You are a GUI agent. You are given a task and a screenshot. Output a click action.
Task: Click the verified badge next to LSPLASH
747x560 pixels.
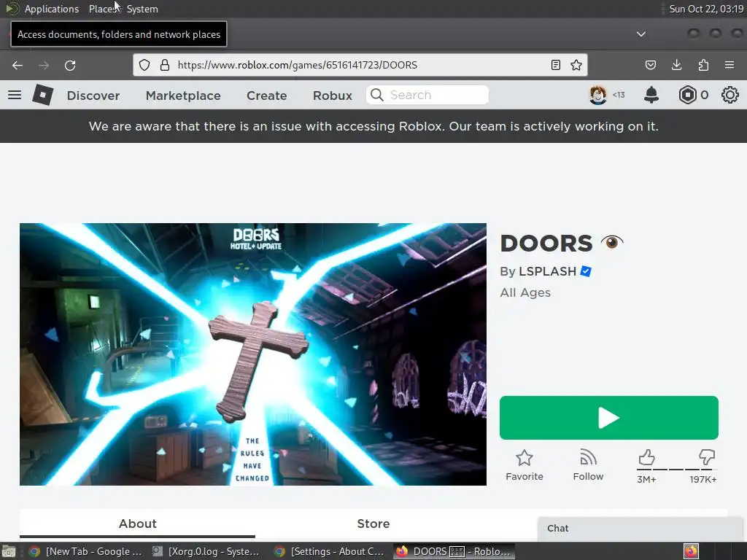click(x=586, y=271)
